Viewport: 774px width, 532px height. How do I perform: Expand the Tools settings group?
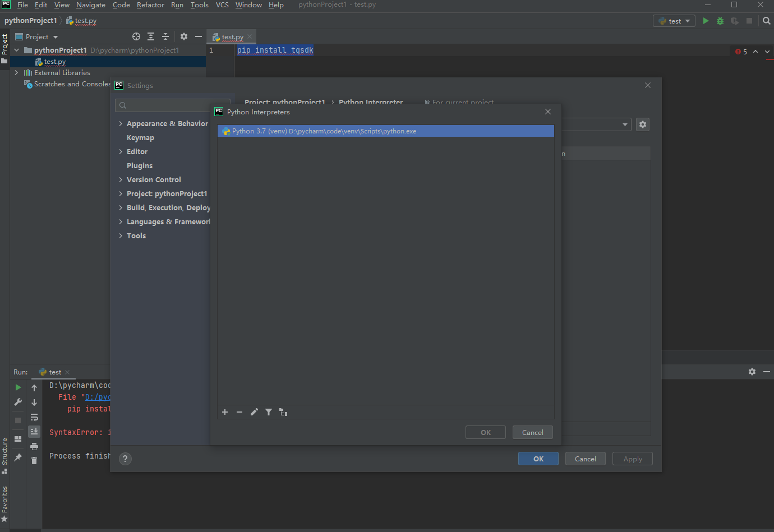[121, 236]
